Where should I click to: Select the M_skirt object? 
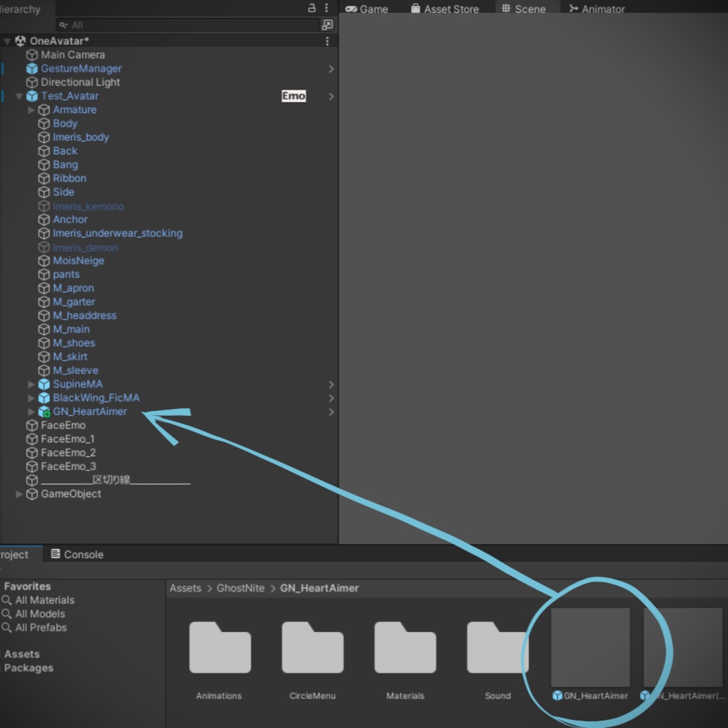click(x=70, y=357)
